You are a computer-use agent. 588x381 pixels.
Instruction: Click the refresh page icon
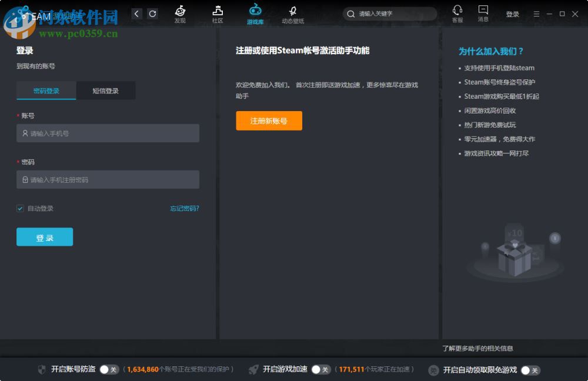[x=152, y=13]
